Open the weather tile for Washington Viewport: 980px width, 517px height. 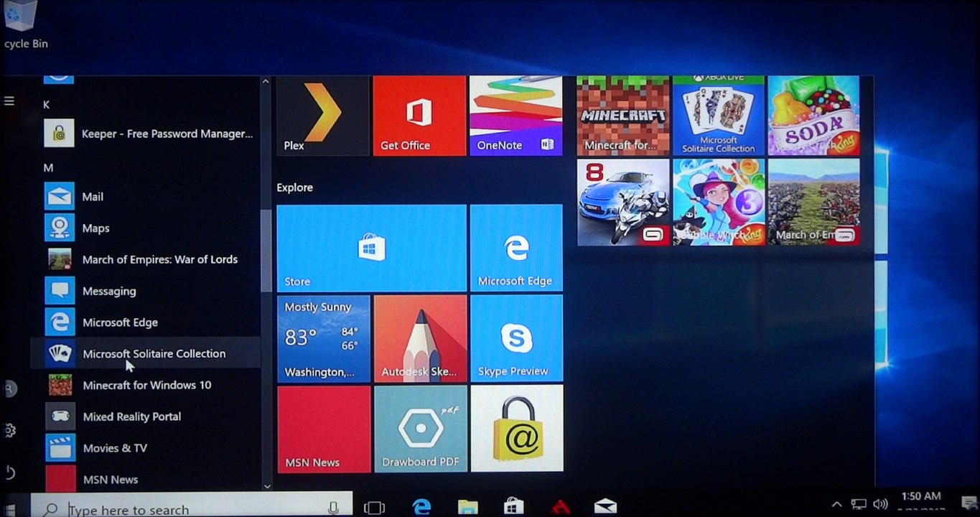pos(323,338)
